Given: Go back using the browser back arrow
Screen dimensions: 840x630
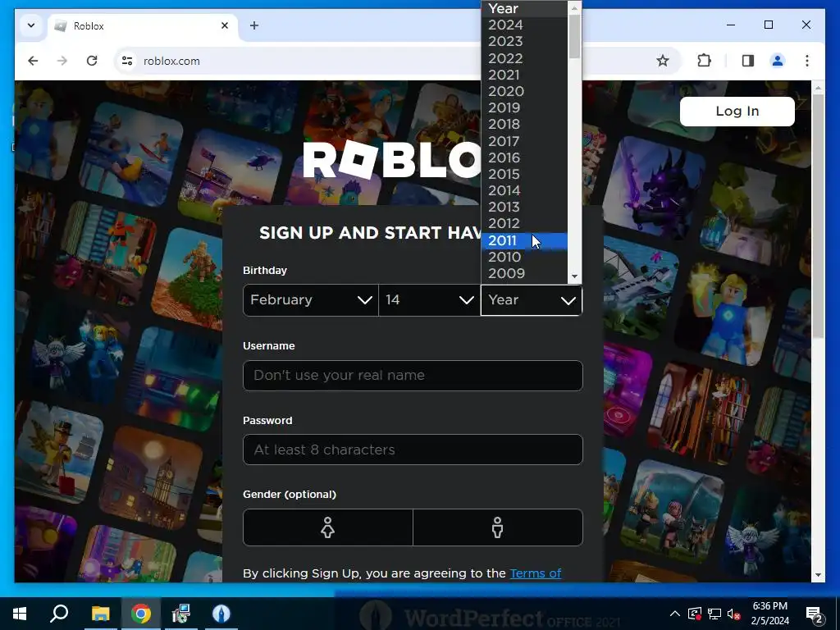Looking at the screenshot, I should coord(33,61).
